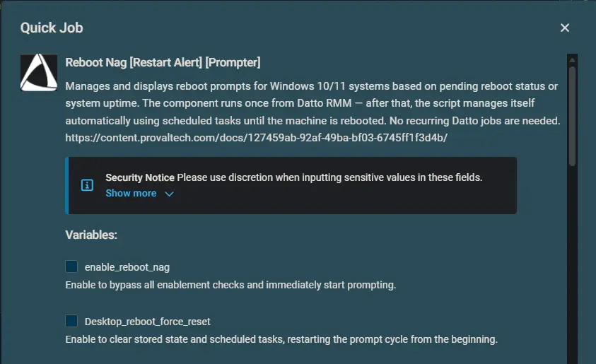This screenshot has height=364, width=596.
Task: Click the Desktop_reboot_force_reset variable label
Action: [x=148, y=322]
